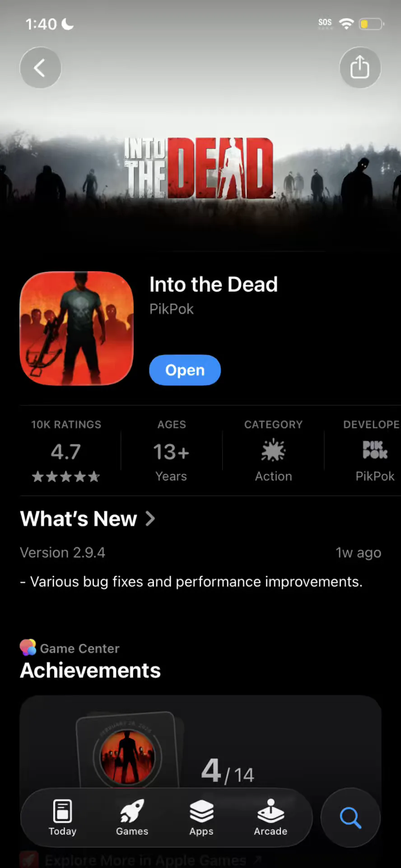Tap the PikPok developer logo
This screenshot has height=868, width=401.
click(x=375, y=450)
